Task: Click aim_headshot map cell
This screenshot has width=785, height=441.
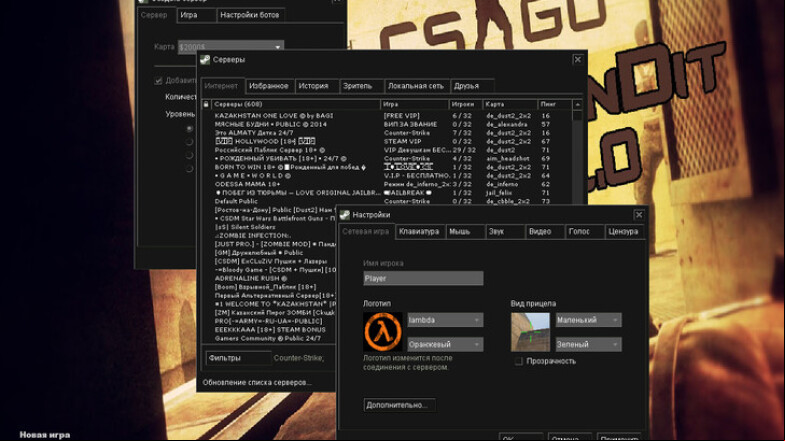Action: pos(508,158)
